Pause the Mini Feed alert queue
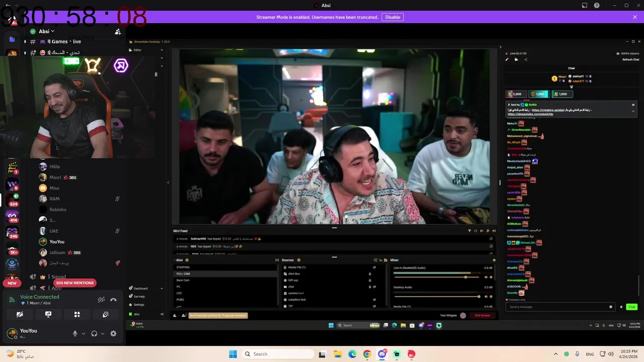 475,231
